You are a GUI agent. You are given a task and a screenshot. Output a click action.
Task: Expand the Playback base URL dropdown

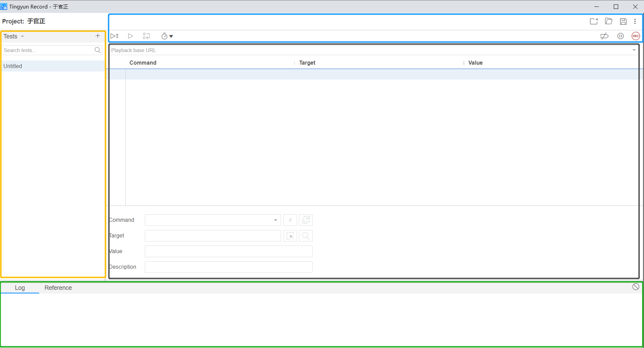tap(634, 50)
